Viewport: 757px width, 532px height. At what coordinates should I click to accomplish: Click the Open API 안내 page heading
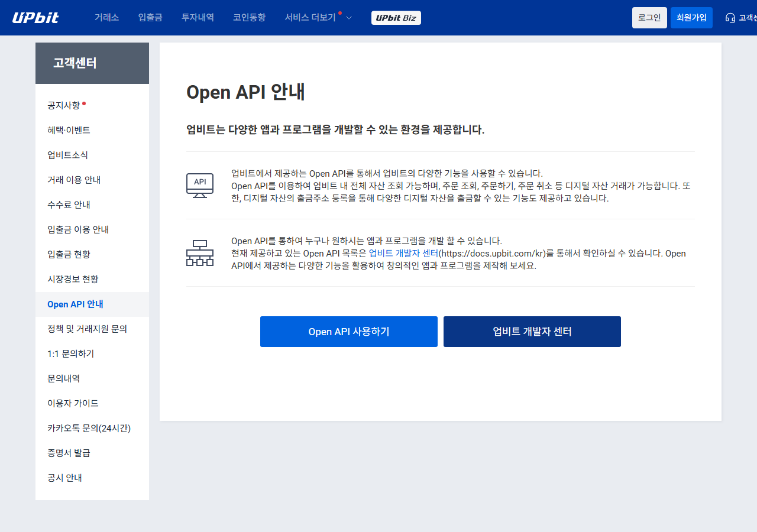point(245,92)
